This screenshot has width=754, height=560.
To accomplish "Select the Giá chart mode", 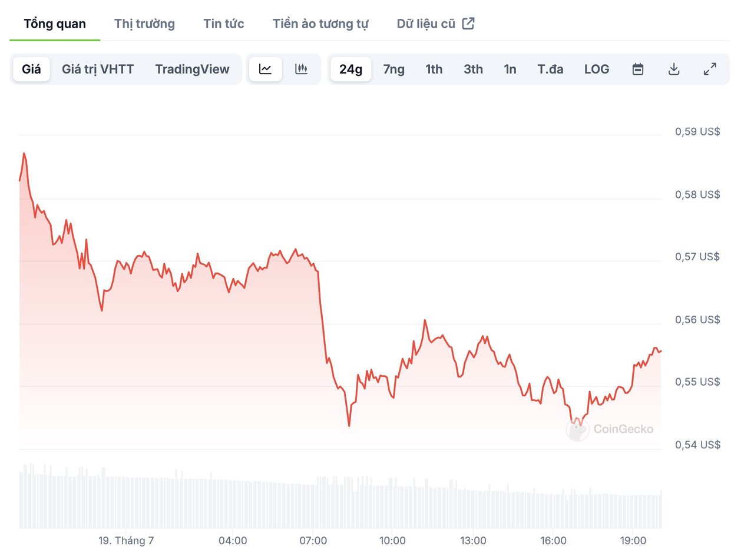I will click(31, 69).
